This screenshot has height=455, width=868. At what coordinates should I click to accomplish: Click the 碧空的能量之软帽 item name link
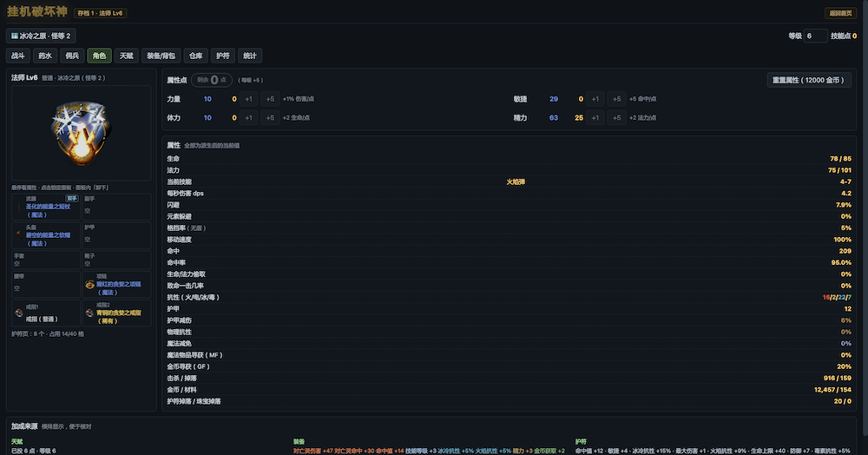tap(48, 239)
